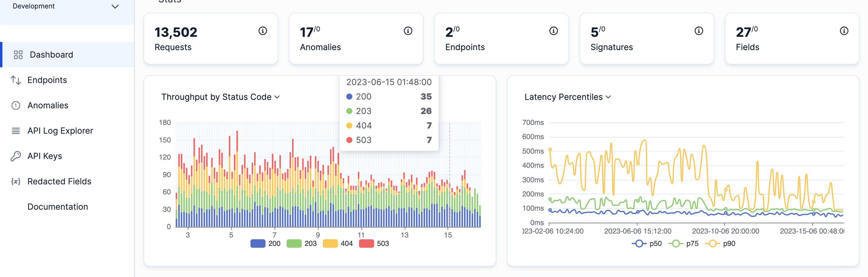The height and width of the screenshot is (277, 868).
Task: Click the green 203 legend swatch
Action: pyautogui.click(x=295, y=243)
